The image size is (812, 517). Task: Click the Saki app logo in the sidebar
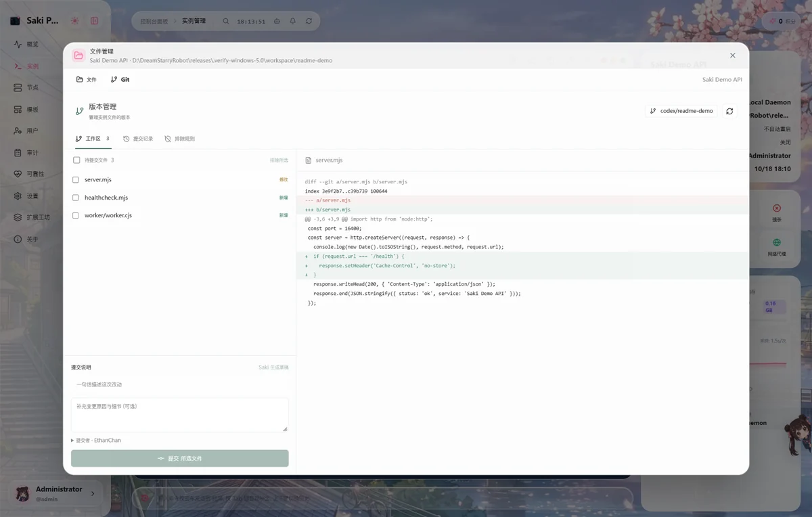(x=15, y=20)
